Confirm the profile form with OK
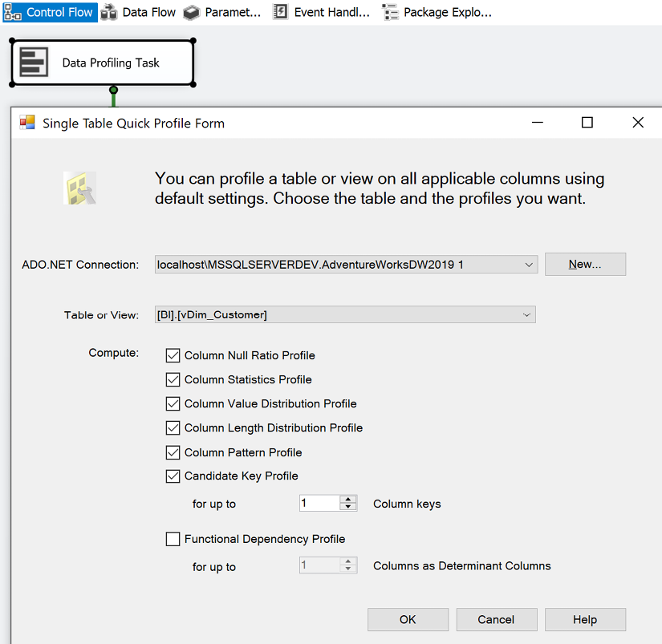The width and height of the screenshot is (662, 644). pos(408,619)
